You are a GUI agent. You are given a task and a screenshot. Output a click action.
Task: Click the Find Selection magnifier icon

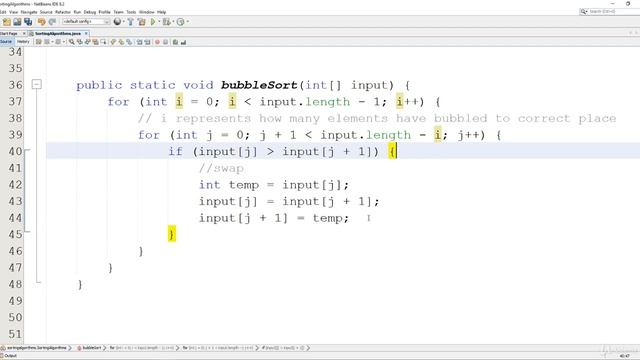(71, 42)
